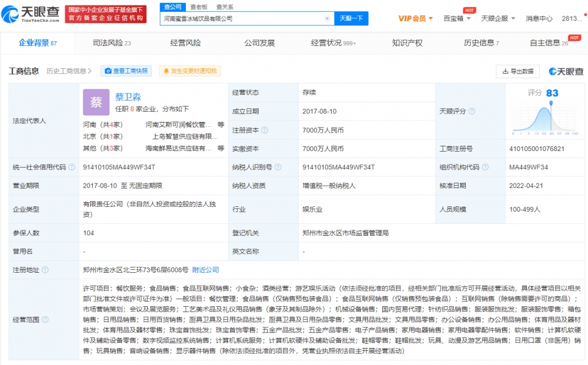588x365 pixels.
Task: Click help icon beside 注册地址
Action: (45, 270)
